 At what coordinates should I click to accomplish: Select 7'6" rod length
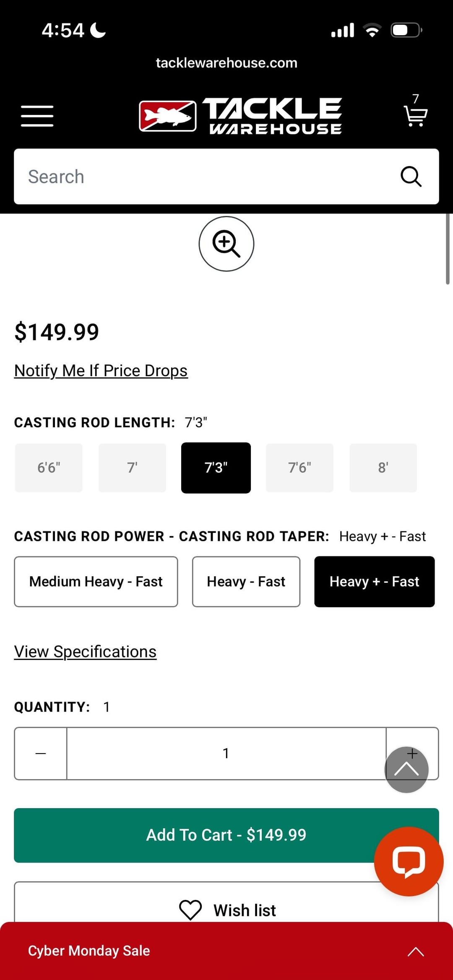pos(299,468)
